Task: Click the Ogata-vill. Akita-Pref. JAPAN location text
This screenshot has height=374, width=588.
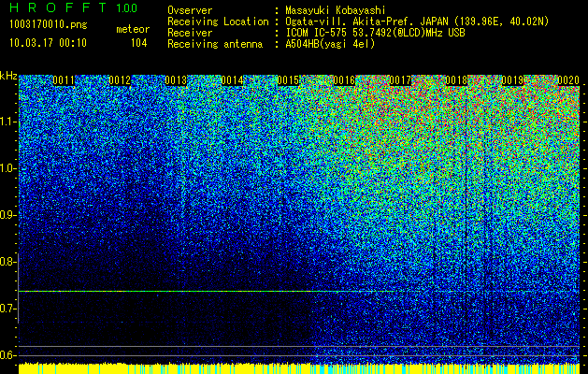Action: (x=417, y=22)
